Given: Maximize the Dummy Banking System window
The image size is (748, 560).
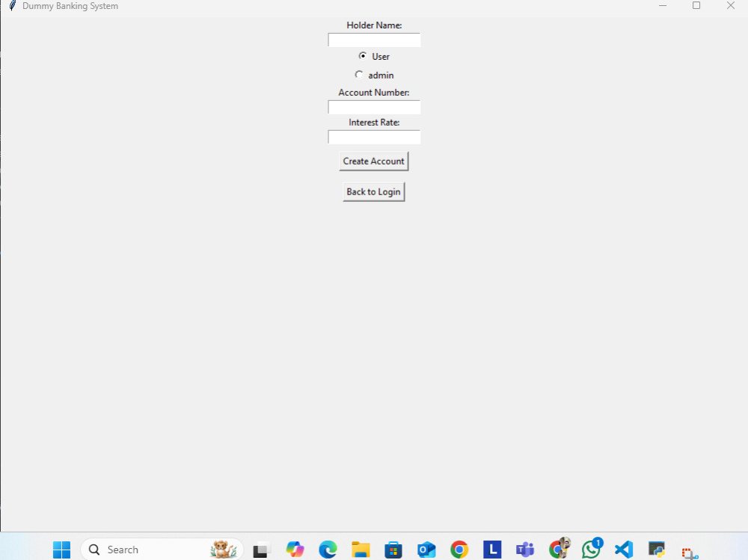Looking at the screenshot, I should coord(696,5).
